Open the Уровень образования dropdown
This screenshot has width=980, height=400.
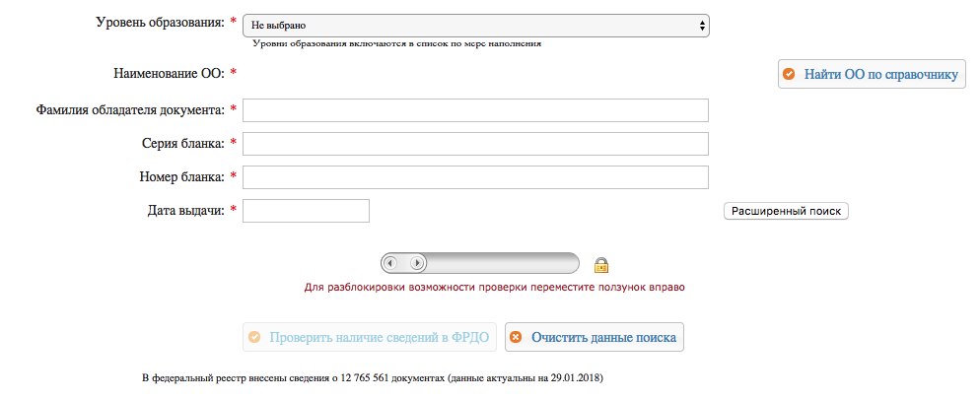click(475, 26)
